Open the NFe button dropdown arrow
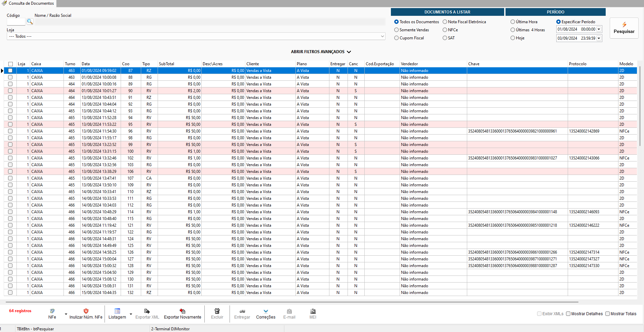Screen dimensions: 644x332 pos(66,314)
